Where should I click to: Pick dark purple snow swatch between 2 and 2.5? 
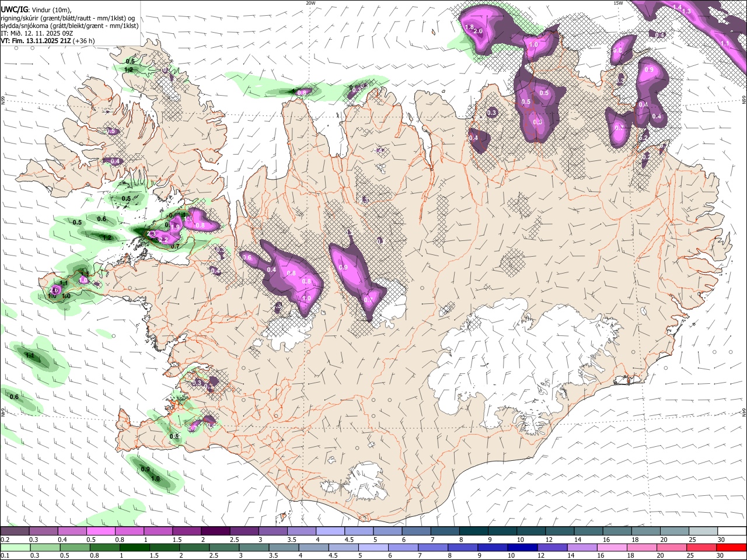point(215,531)
